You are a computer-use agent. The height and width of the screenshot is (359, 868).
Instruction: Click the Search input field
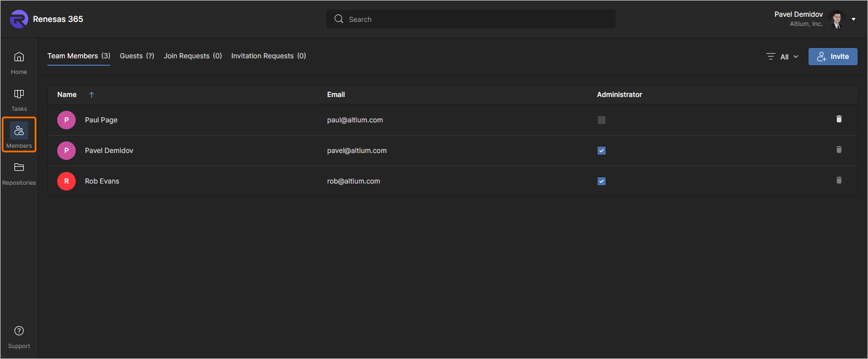click(470, 19)
